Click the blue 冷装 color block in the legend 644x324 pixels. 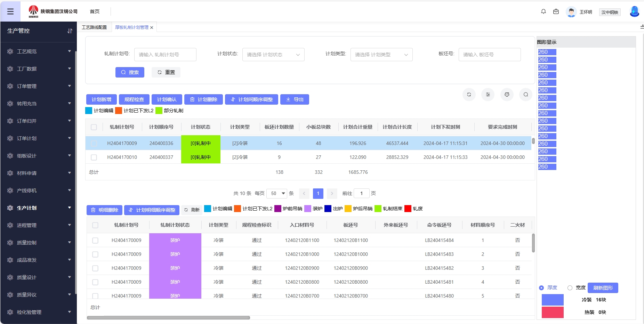tap(552, 299)
